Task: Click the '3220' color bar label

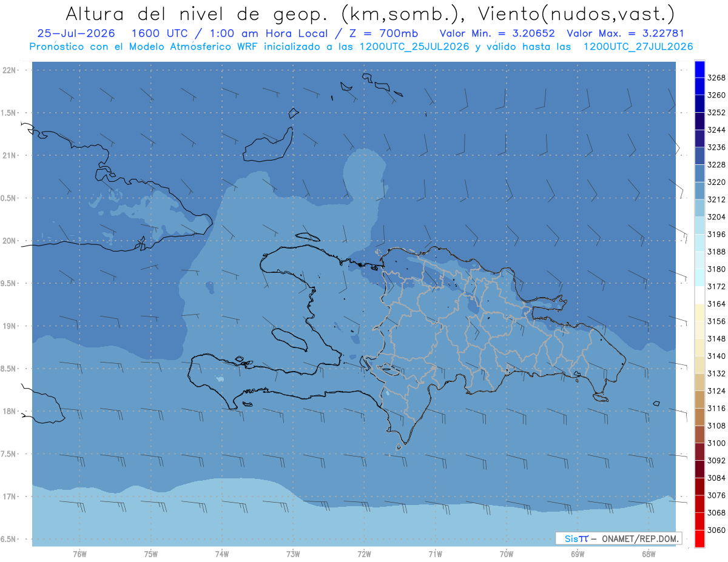Action: coord(716,182)
